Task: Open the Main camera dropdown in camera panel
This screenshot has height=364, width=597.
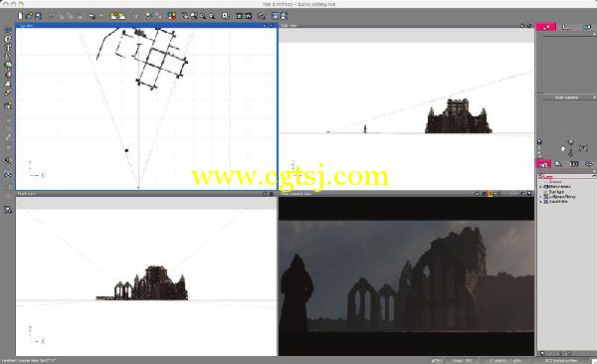Action: pyautogui.click(x=566, y=97)
